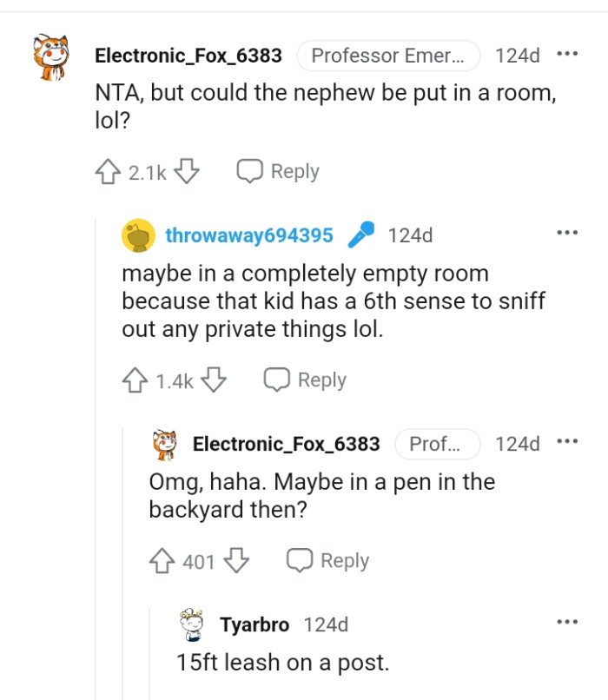Click the Professor Emer... flair on top comment
The width and height of the screenshot is (608, 700).
click(387, 56)
